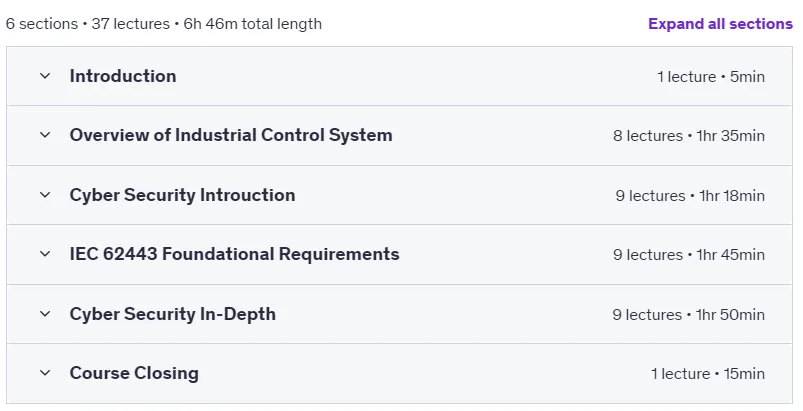Select the '9 lectures • 1hr 18min' text
The image size is (803, 411).
click(x=690, y=196)
